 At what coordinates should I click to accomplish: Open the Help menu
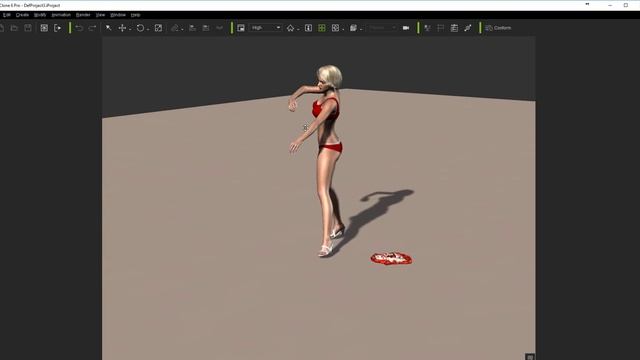136,15
